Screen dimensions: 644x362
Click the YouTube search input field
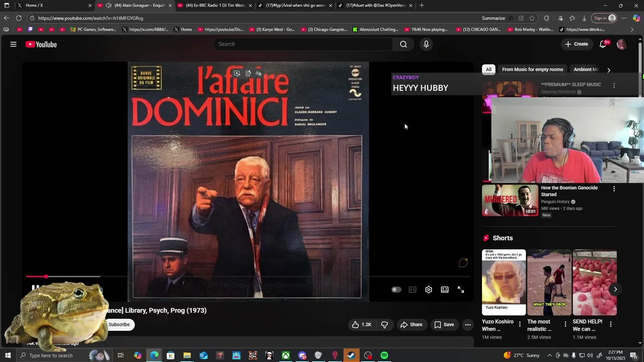(303, 44)
